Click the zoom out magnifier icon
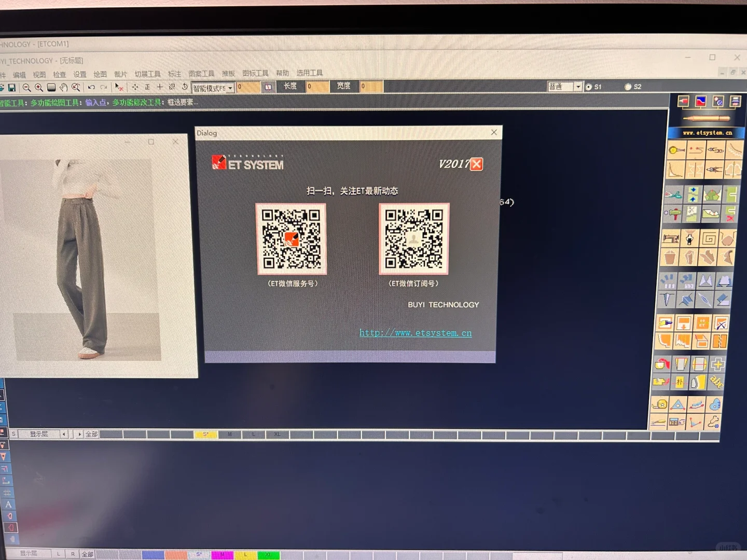 tap(26, 88)
